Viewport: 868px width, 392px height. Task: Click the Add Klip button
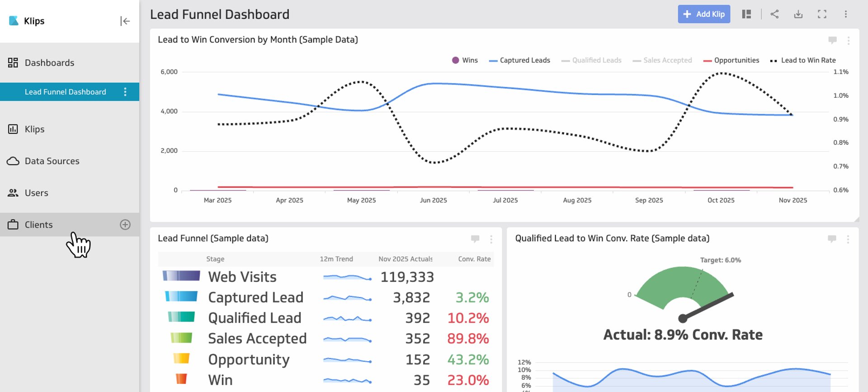pos(703,14)
